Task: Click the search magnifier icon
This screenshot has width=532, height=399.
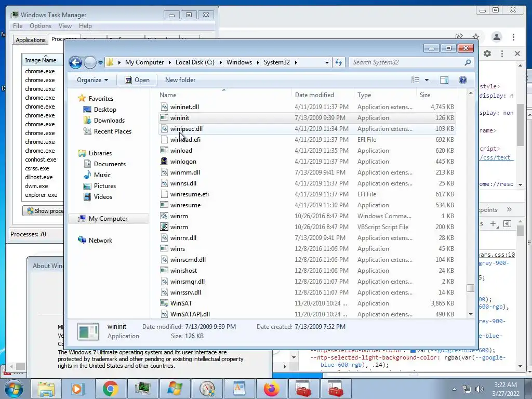Action: click(468, 62)
